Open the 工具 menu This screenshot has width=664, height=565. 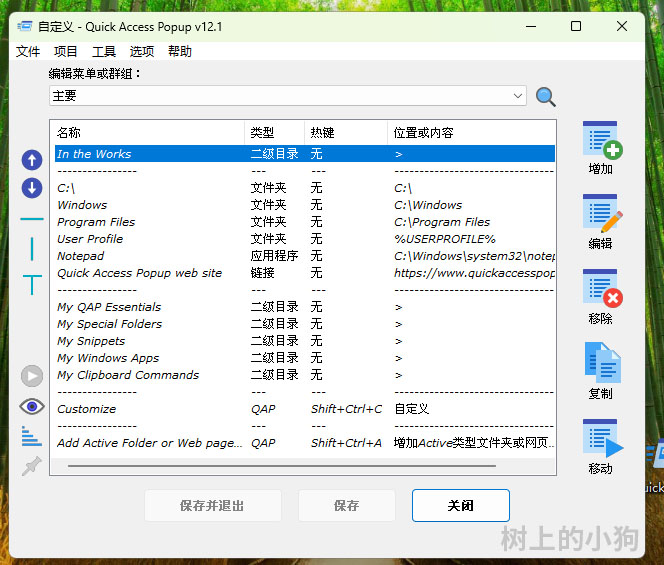104,51
